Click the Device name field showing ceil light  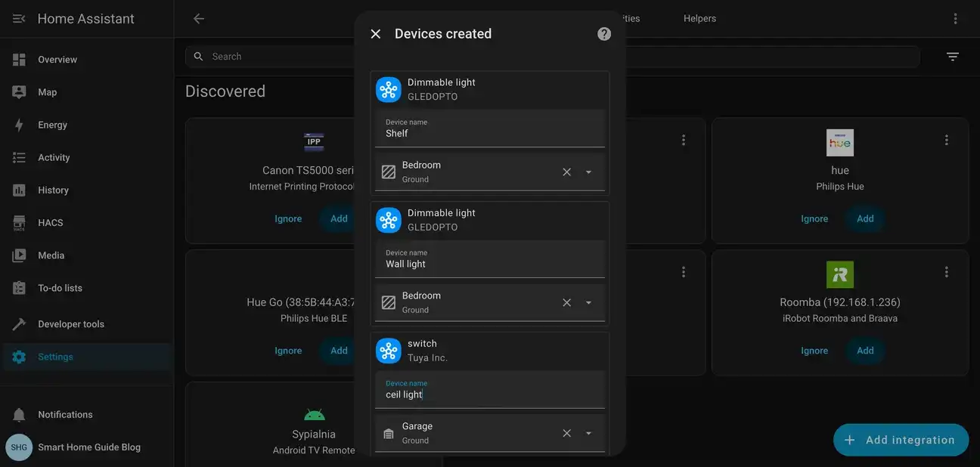489,389
